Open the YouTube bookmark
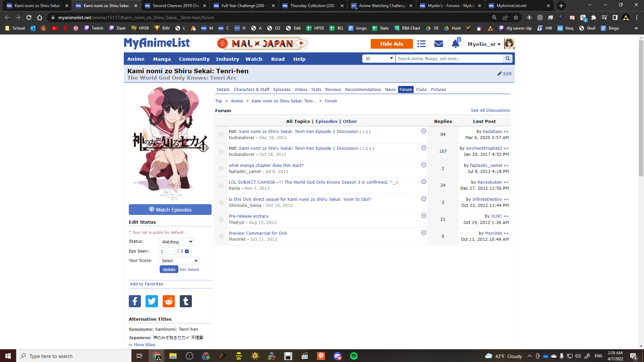This screenshot has width=644, height=362. [x=54, y=28]
